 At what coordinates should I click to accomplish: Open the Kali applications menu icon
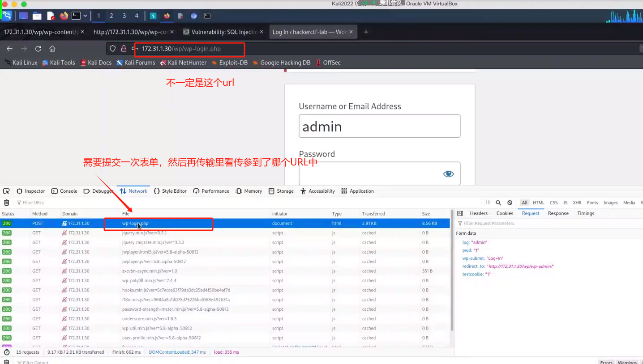[7, 16]
